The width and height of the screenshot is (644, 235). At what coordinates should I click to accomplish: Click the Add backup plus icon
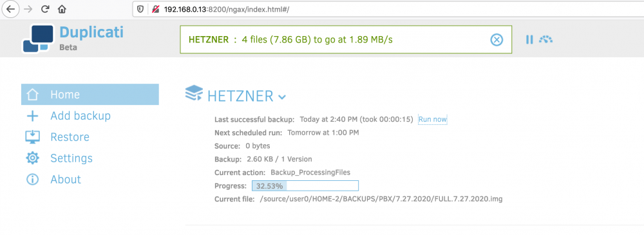pyautogui.click(x=32, y=117)
